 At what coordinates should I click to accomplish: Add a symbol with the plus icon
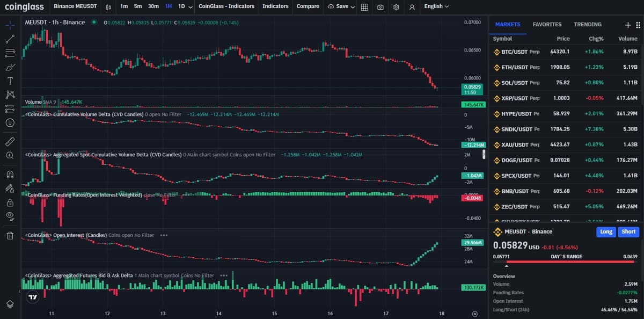[628, 25]
